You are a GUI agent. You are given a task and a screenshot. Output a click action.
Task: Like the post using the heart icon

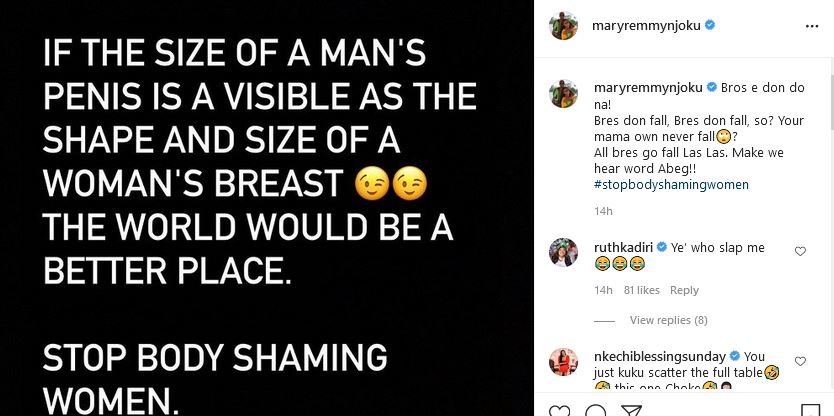(x=561, y=410)
